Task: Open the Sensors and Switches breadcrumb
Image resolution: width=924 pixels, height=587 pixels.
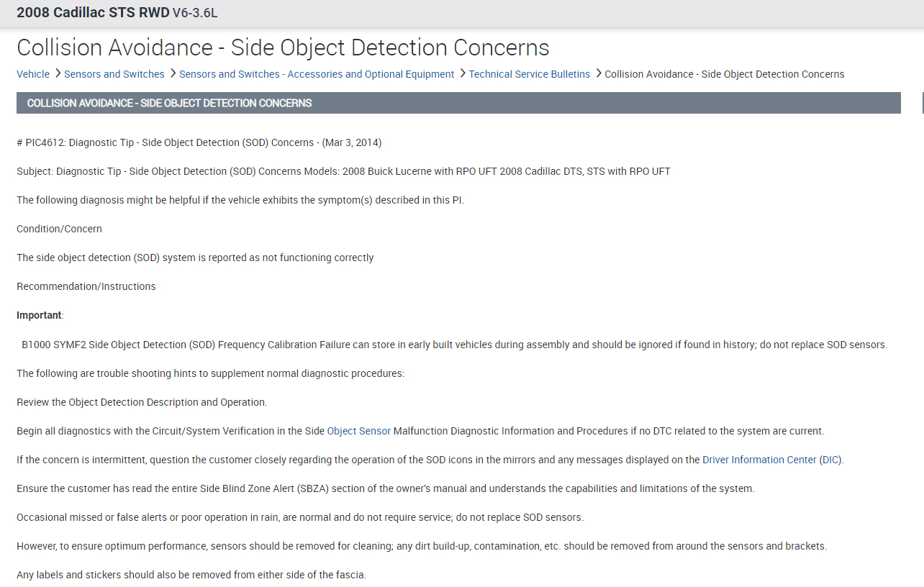Action: coord(114,74)
